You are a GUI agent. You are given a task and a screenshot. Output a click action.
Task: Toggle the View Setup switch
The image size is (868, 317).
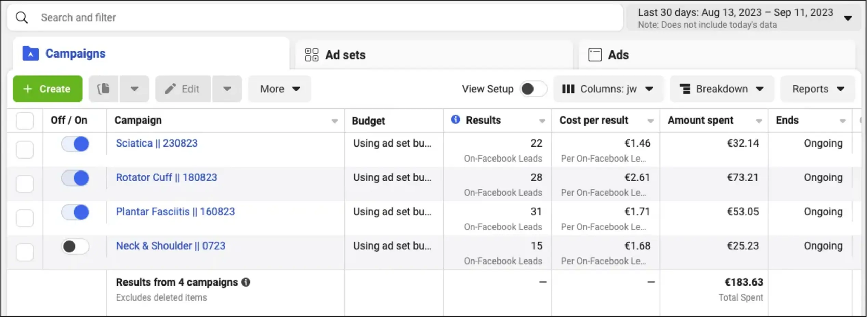[533, 89]
